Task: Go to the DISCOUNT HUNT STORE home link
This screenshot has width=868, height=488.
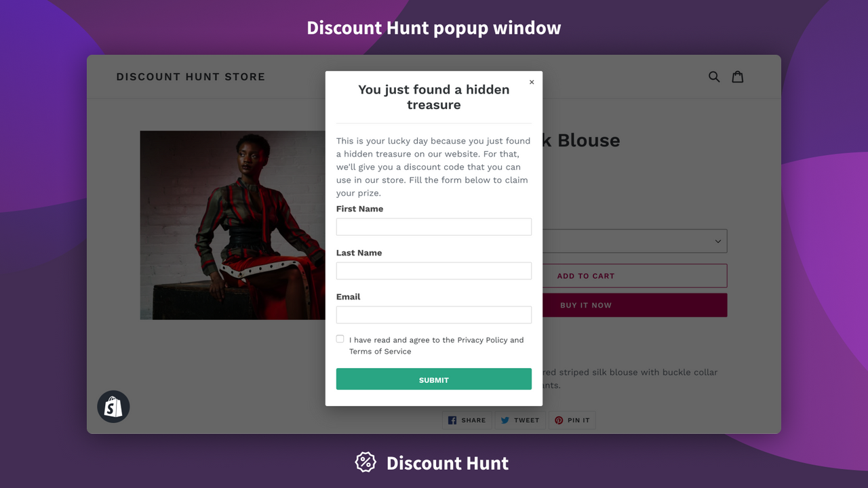Action: 191,77
